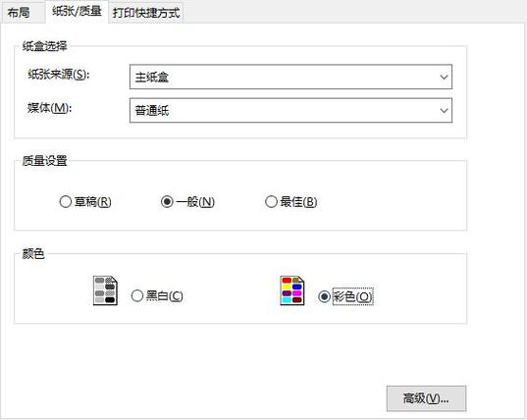Open the 纸张来源 dropdown showing 主纸盒
This screenshot has width=527, height=420.
pyautogui.click(x=290, y=77)
